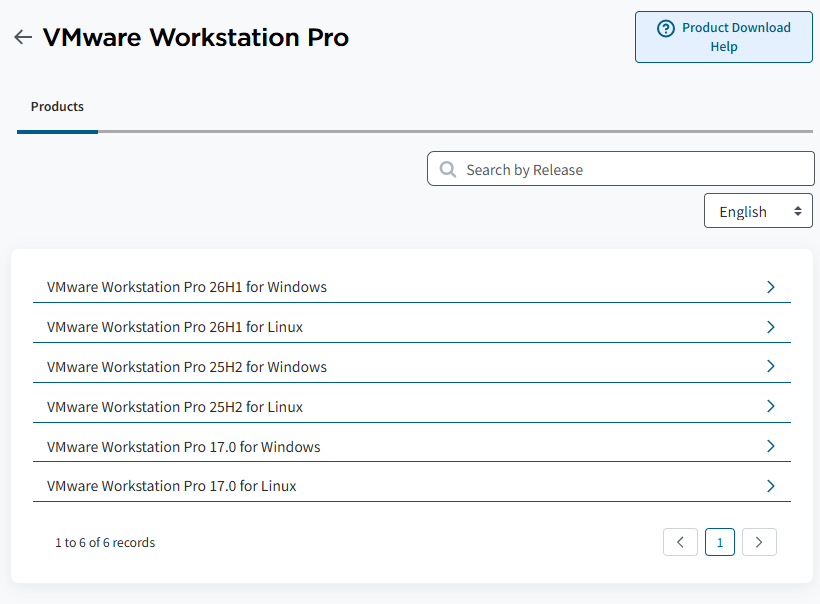The width and height of the screenshot is (820, 604).
Task: Focus the Search by Release field
Action: 621,169
